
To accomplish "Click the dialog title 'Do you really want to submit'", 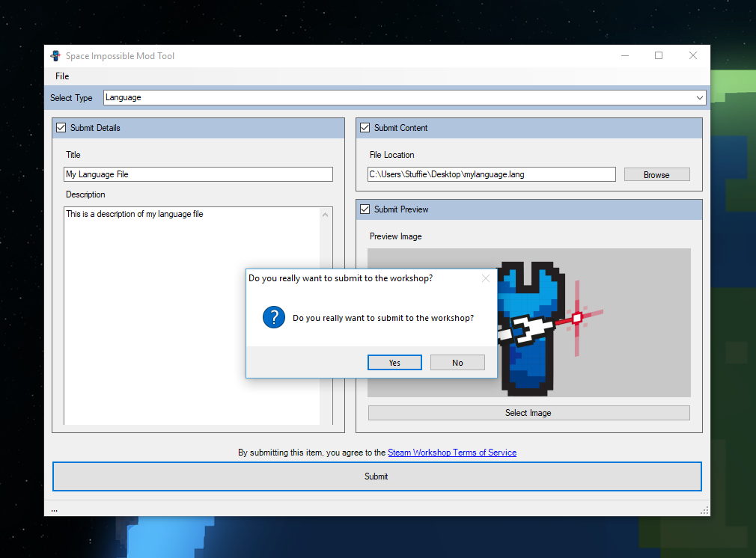I will [x=341, y=278].
